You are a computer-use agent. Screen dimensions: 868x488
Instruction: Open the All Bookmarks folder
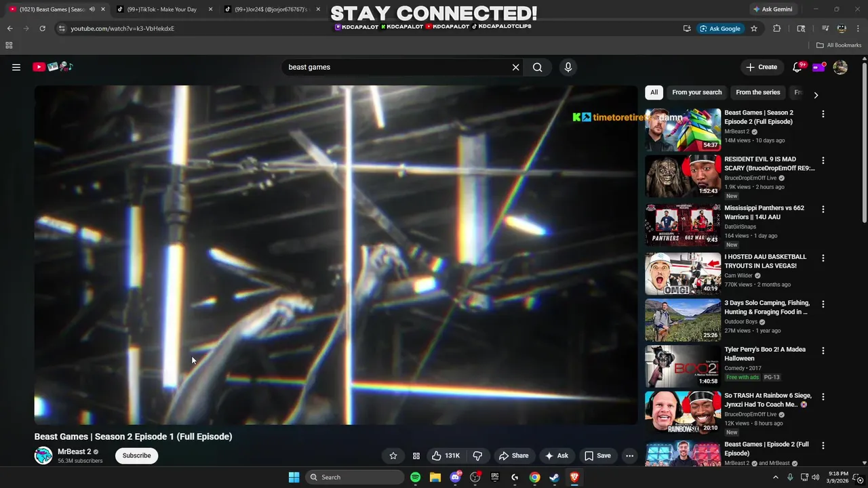point(839,45)
